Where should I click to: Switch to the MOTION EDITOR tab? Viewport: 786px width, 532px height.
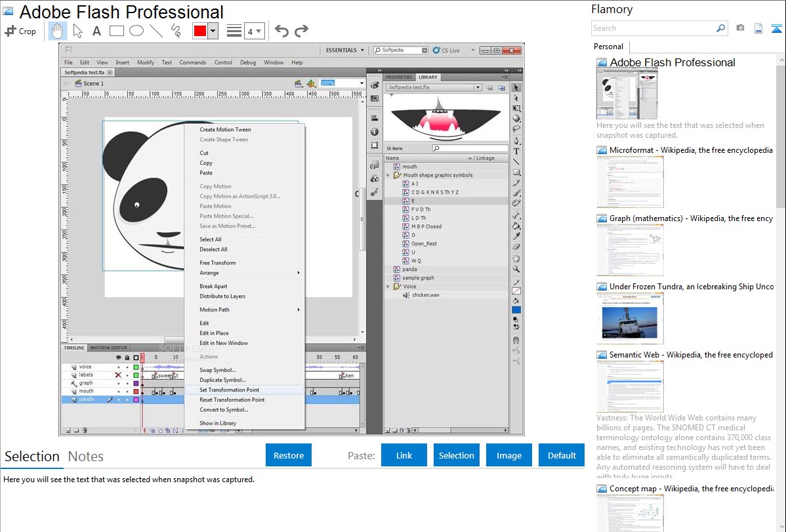click(x=109, y=348)
